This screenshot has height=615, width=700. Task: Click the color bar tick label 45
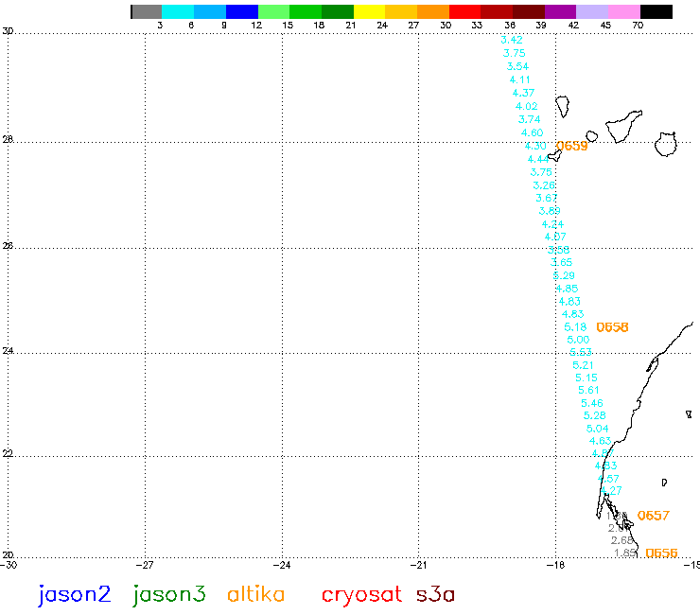[x=605, y=26]
